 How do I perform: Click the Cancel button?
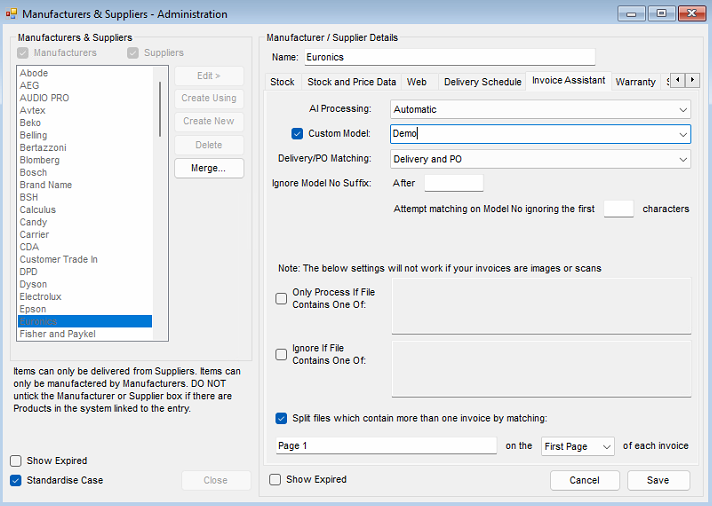tap(584, 481)
